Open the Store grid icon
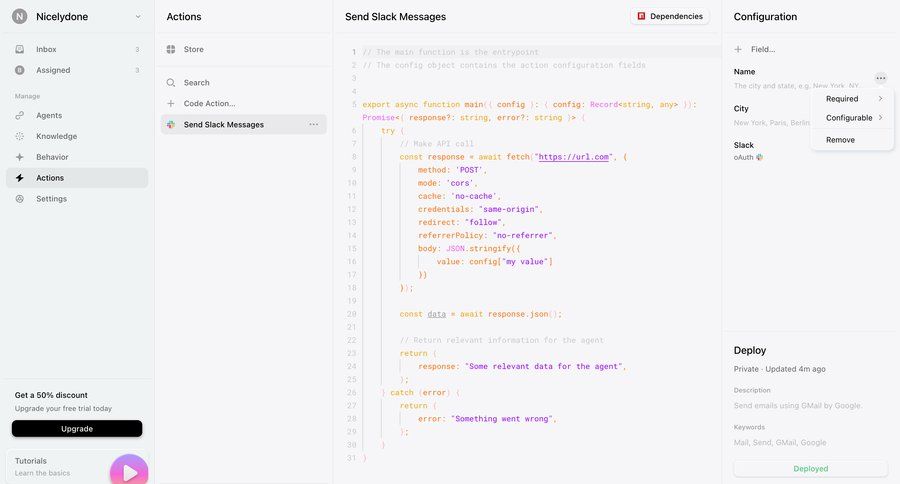Viewport: 900px width, 484px height. [171, 49]
